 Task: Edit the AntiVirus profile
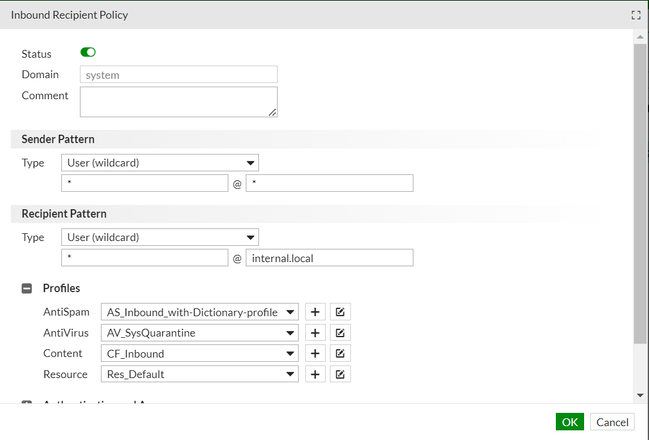340,333
